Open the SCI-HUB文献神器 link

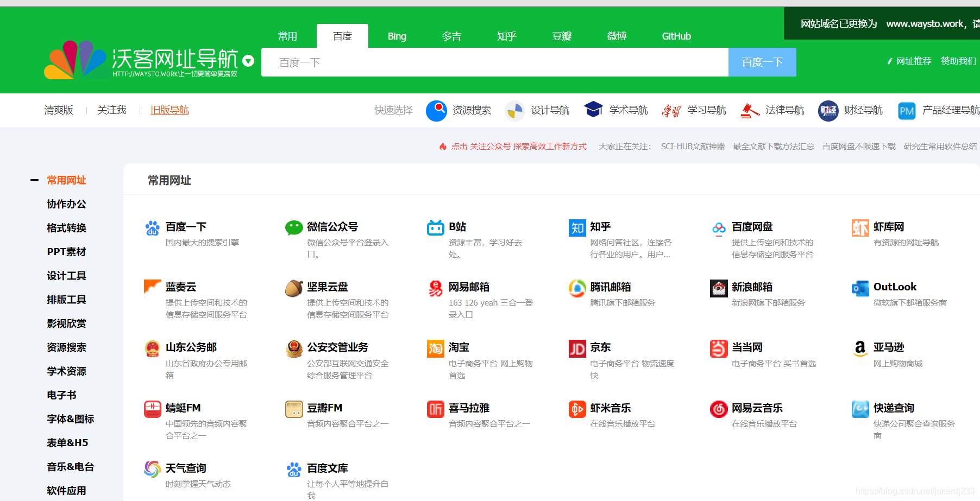[x=693, y=147]
